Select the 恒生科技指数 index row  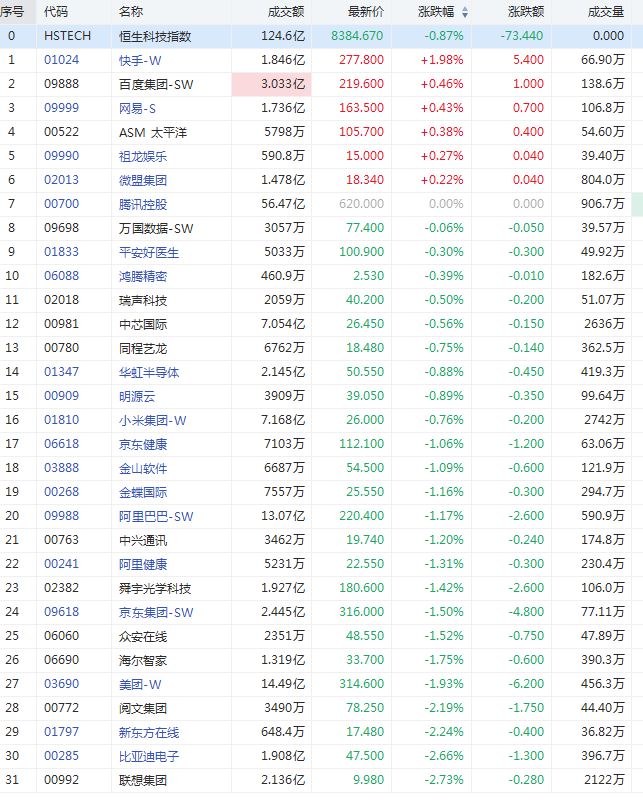(154, 36)
